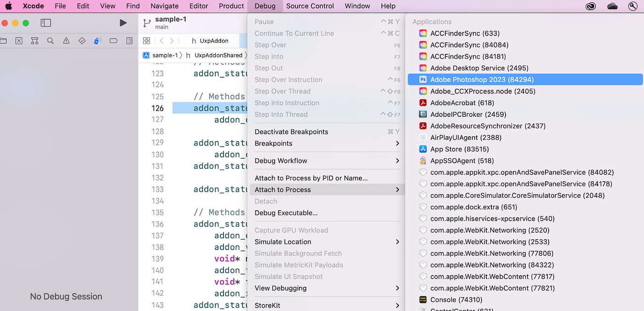The width and height of the screenshot is (644, 311).
Task: Select ACCFinderSync (84084) process
Action: (525, 45)
